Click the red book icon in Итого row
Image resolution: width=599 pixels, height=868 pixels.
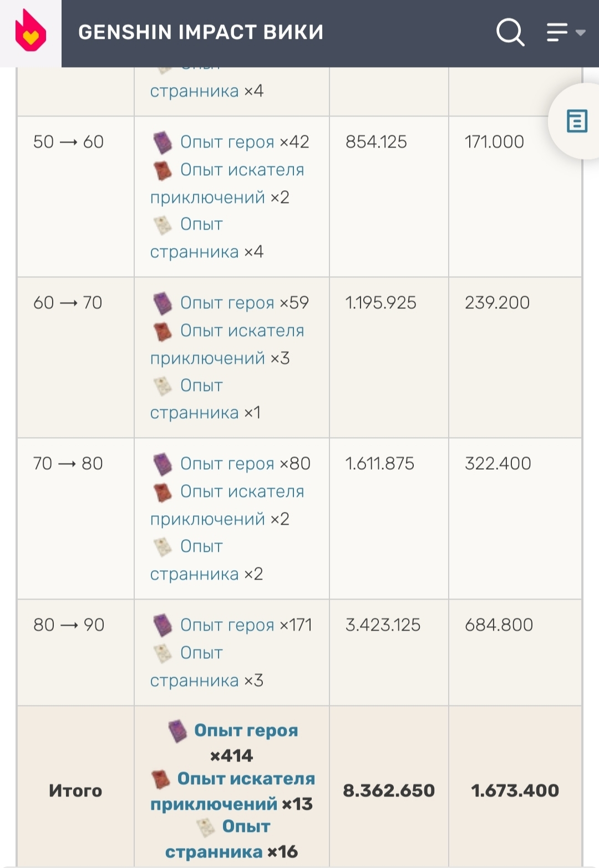tap(160, 779)
